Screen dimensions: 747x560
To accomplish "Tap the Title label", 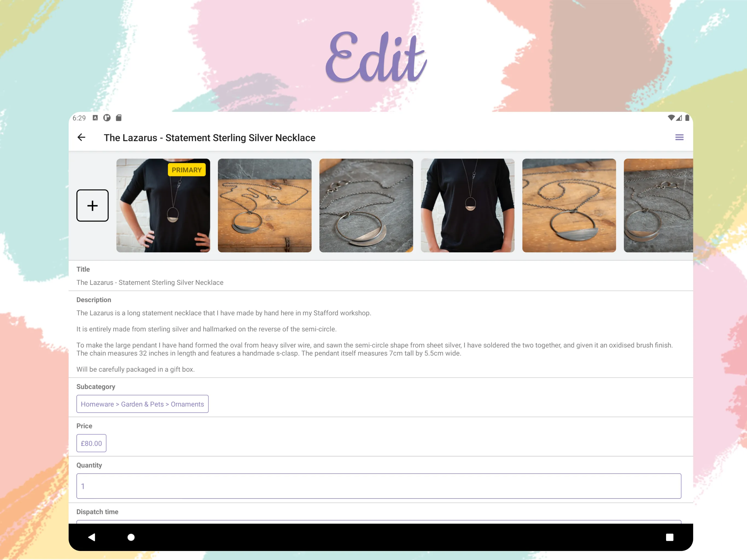I will (x=83, y=269).
